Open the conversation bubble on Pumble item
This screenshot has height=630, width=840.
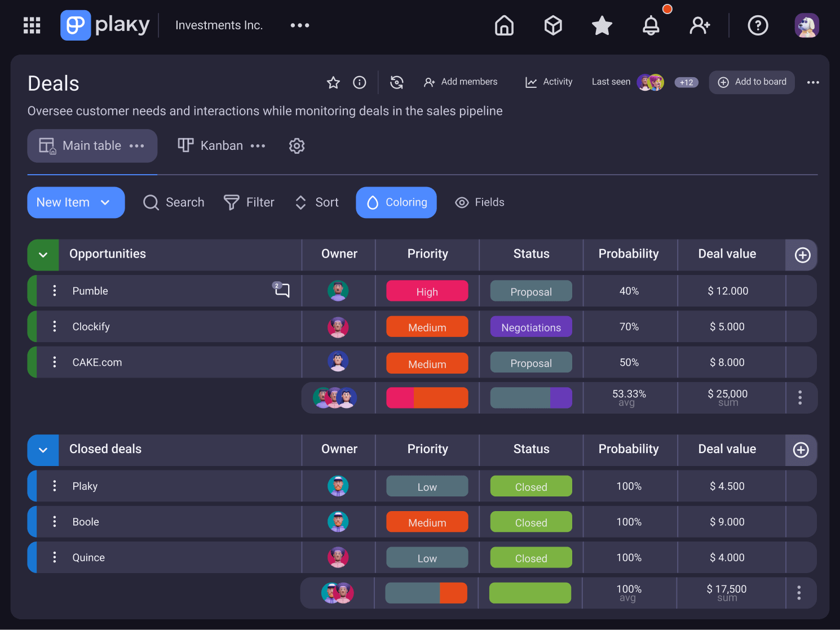(x=281, y=291)
